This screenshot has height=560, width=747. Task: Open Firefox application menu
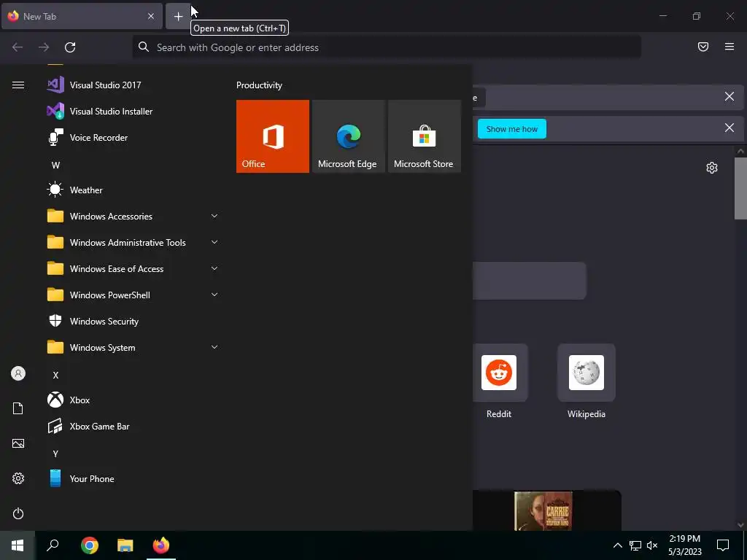click(x=729, y=47)
